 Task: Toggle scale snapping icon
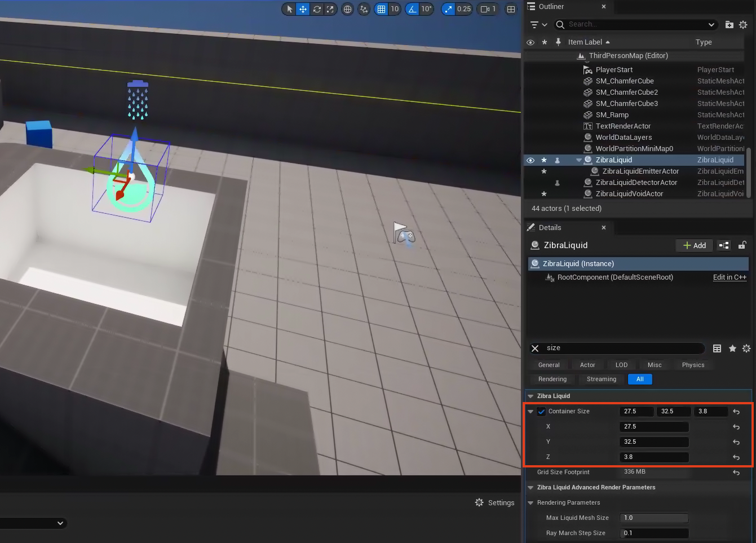[x=448, y=9]
